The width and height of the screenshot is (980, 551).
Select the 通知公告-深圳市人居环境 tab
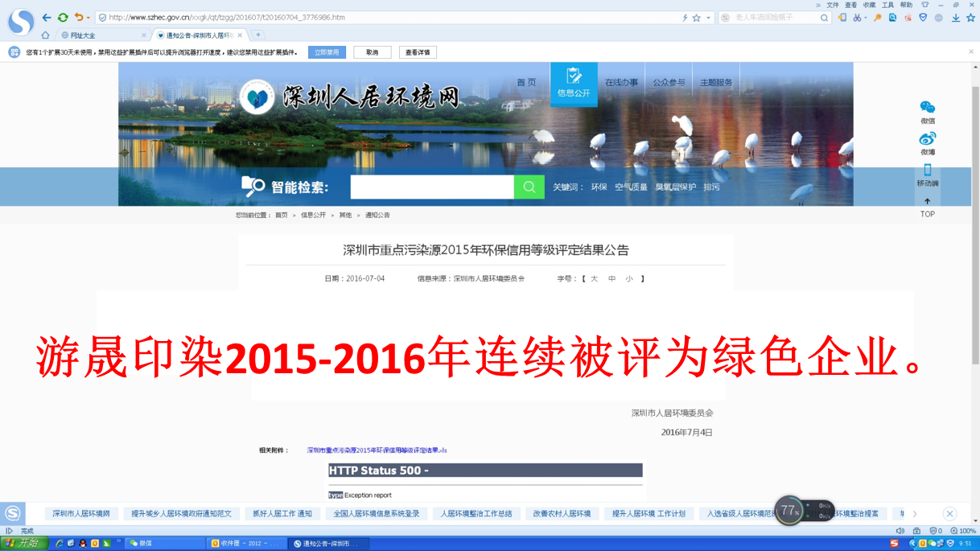click(x=199, y=35)
